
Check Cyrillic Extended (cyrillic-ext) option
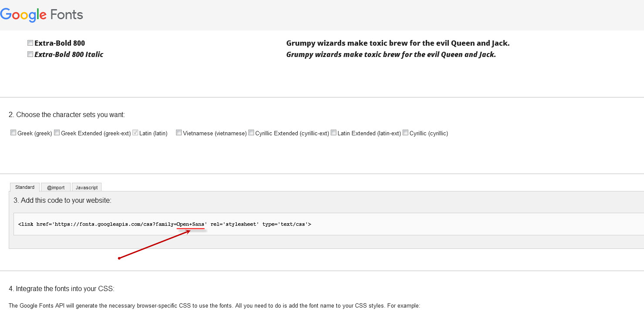pos(251,133)
